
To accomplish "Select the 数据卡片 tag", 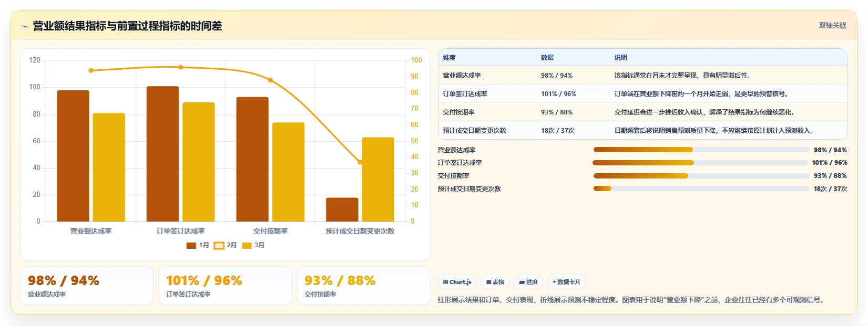I will point(566,282).
